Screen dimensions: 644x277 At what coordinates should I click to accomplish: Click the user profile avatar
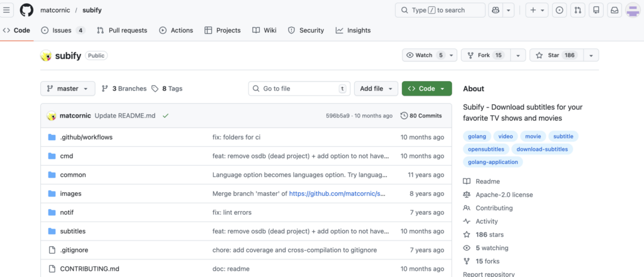(x=633, y=10)
